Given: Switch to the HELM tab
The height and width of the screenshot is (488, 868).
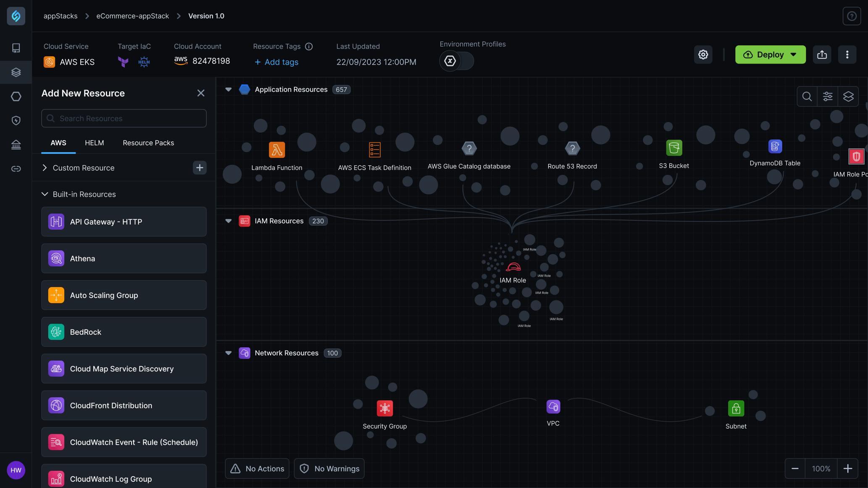Looking at the screenshot, I should pyautogui.click(x=94, y=143).
